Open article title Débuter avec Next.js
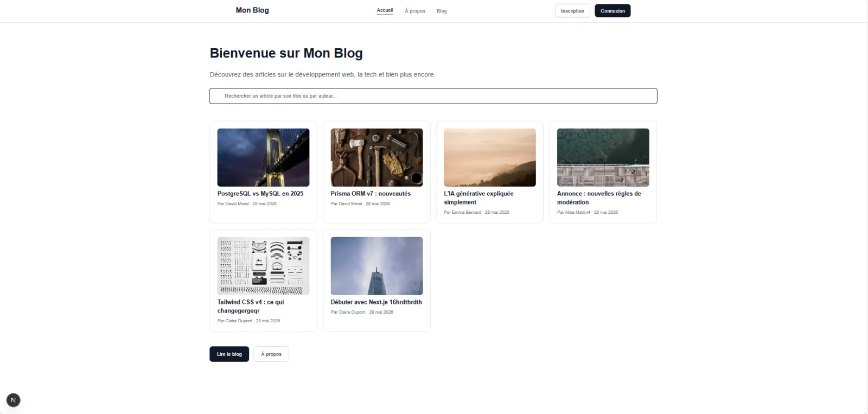This screenshot has height=414, width=868. pyautogui.click(x=376, y=302)
